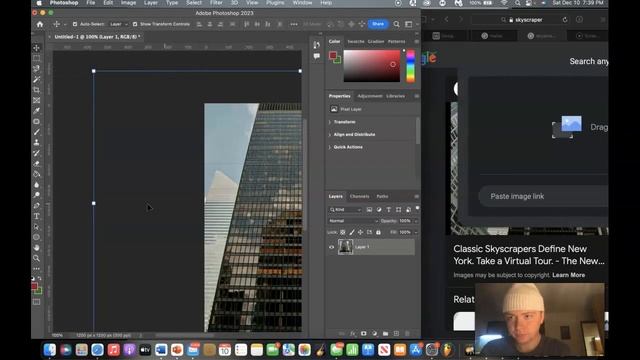
Task: Open the Edit Toolbar three-dots menu
Action: 36,269
